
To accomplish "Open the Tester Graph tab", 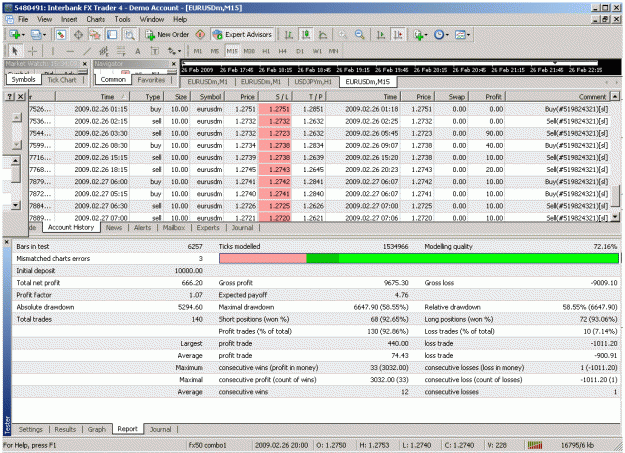I will pyautogui.click(x=97, y=429).
